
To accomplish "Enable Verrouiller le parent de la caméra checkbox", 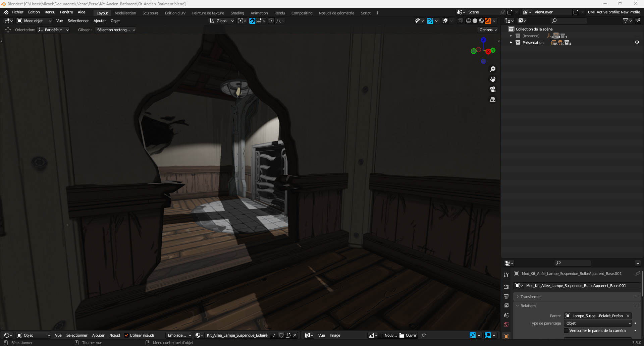I will (x=566, y=331).
